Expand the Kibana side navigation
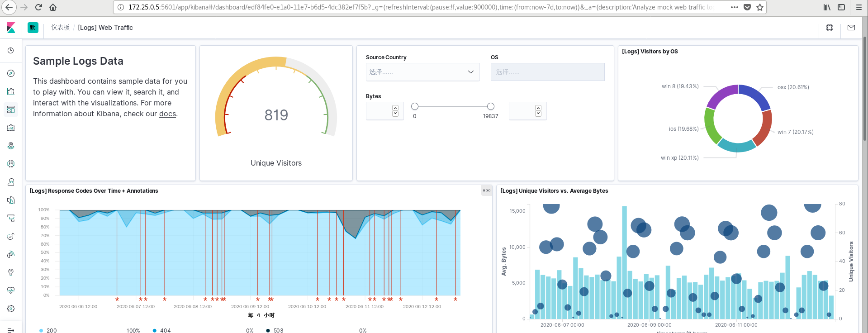Image resolution: width=868 pixels, height=333 pixels. coord(11,330)
